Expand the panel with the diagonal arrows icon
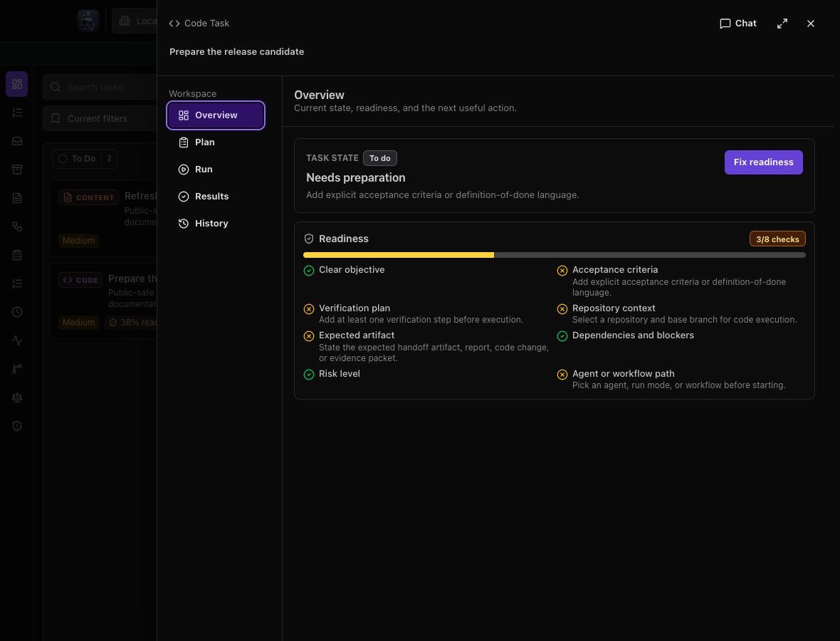This screenshot has width=840, height=641. click(782, 24)
